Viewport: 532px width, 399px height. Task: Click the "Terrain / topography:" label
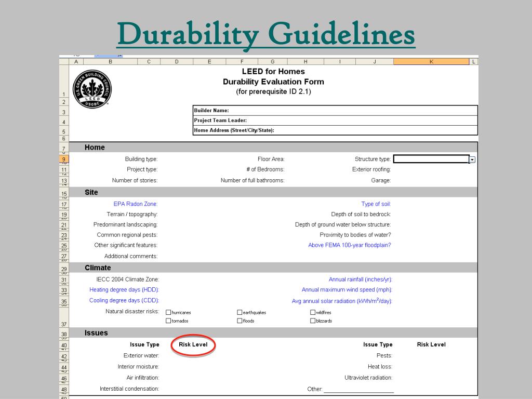[132, 215]
